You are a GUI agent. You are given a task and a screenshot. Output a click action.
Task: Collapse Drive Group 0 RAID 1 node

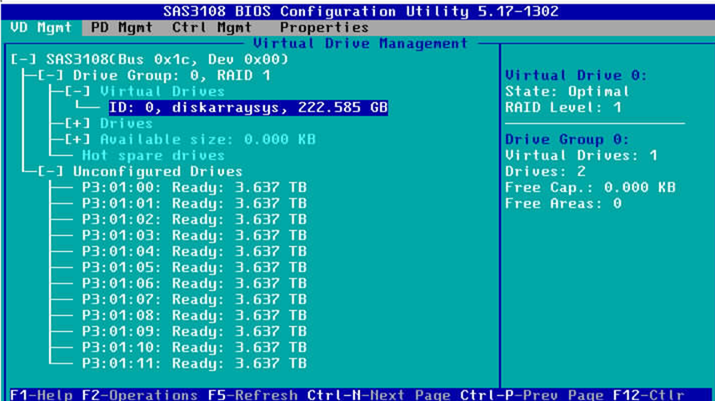coord(51,76)
